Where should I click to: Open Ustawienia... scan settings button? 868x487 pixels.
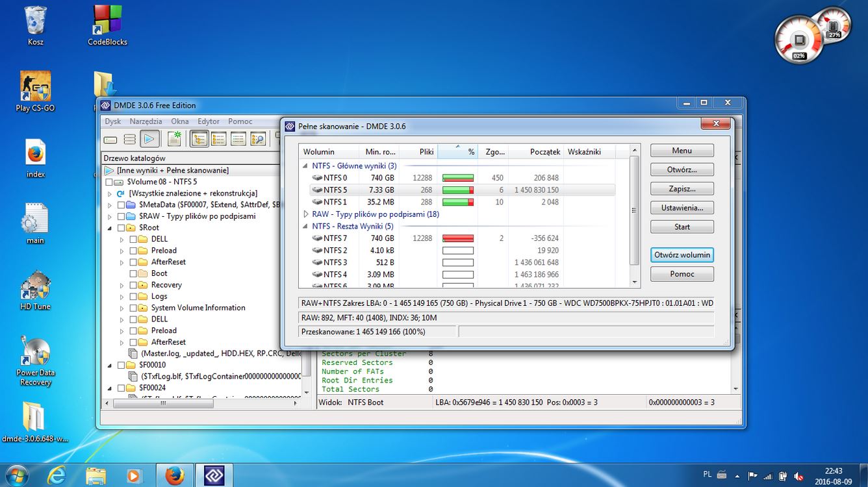coord(682,208)
